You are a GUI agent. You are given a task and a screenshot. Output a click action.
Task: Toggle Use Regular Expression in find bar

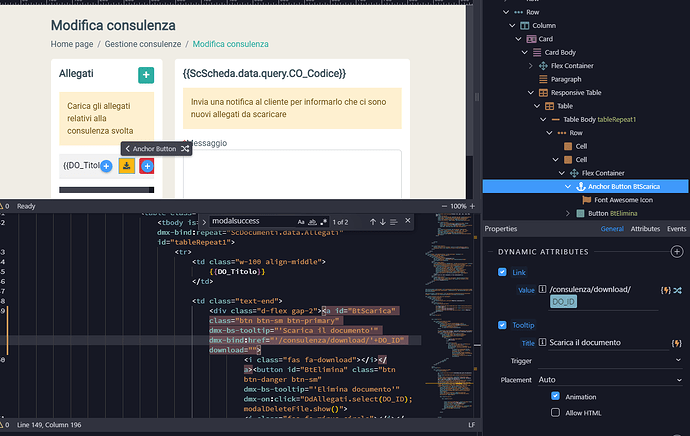click(323, 222)
